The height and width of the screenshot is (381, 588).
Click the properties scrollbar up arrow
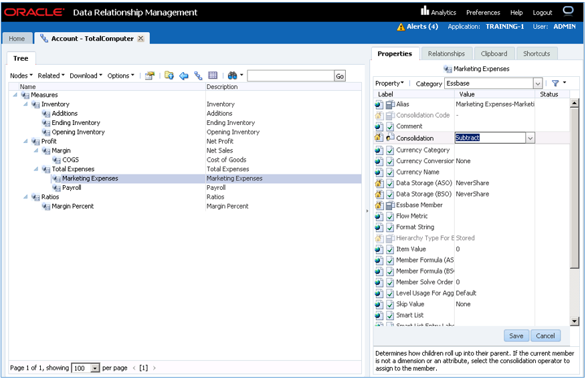tap(574, 104)
